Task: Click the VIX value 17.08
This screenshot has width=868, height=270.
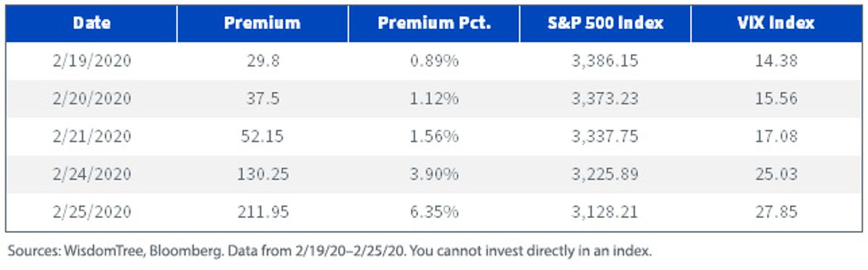Action: pyautogui.click(x=777, y=137)
